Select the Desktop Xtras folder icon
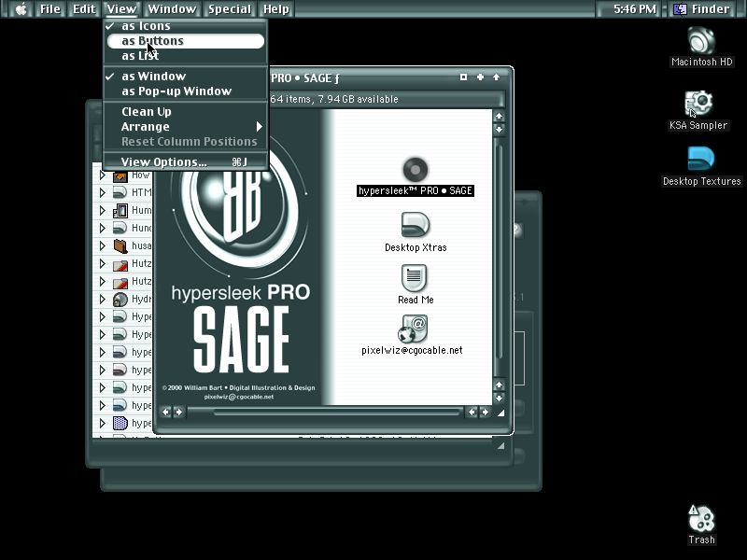 pos(416,224)
